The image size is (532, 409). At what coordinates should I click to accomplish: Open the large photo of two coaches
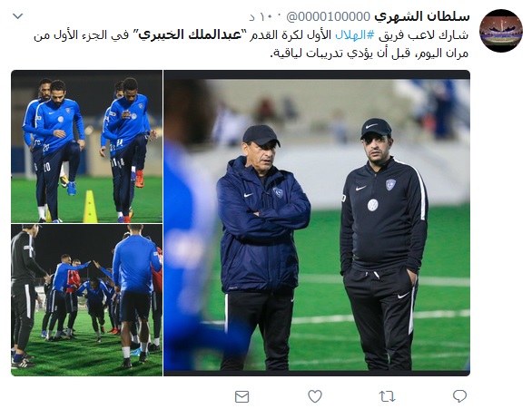click(317, 223)
